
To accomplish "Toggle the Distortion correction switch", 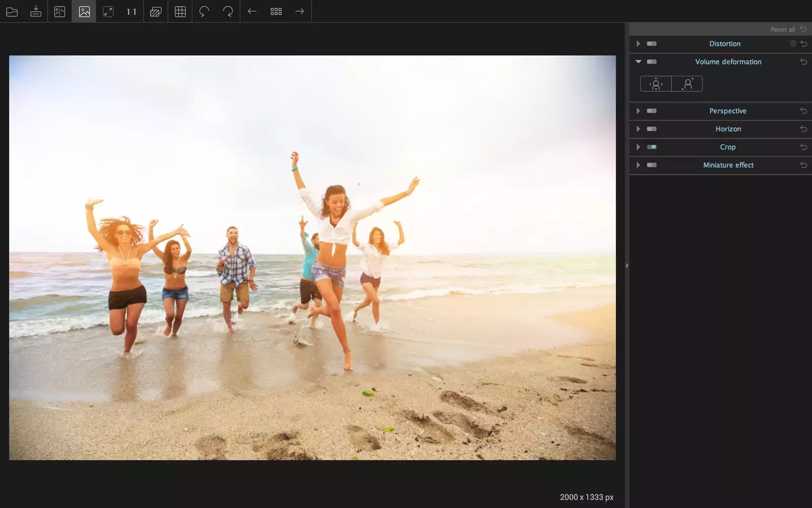I will click(x=652, y=44).
